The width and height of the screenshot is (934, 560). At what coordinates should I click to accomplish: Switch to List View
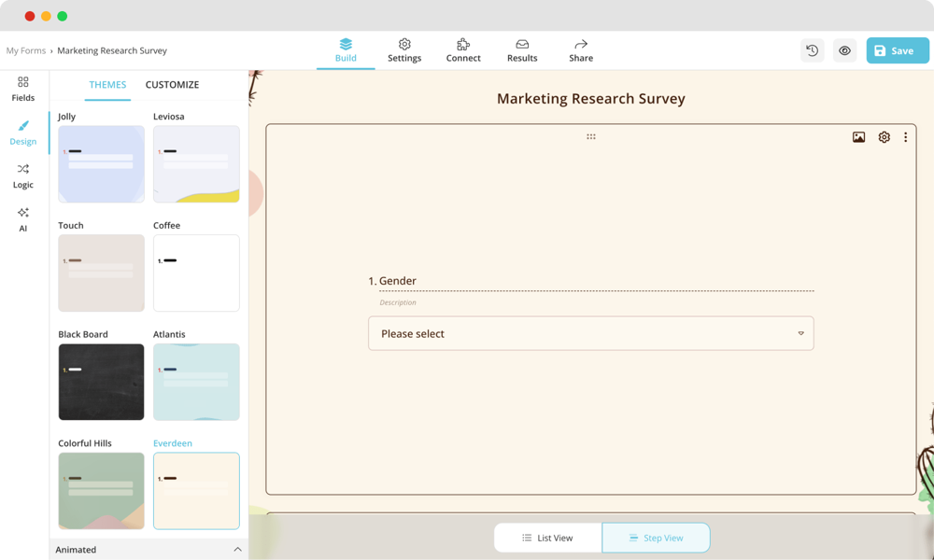550,538
